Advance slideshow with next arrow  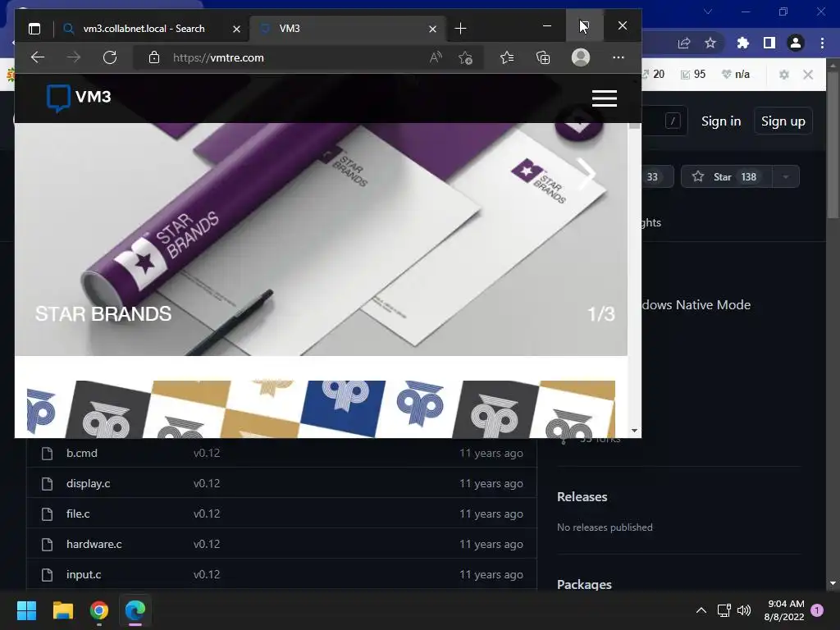coord(587,174)
